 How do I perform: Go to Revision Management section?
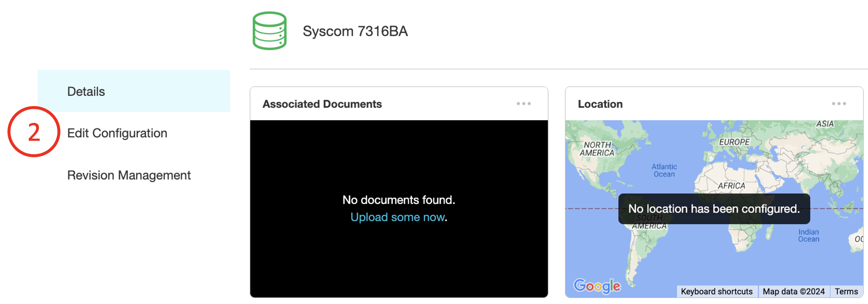[129, 175]
